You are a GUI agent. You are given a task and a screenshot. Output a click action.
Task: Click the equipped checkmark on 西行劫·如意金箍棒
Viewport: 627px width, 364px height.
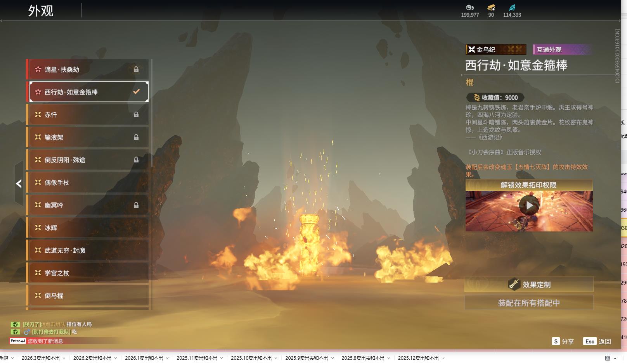tap(136, 92)
